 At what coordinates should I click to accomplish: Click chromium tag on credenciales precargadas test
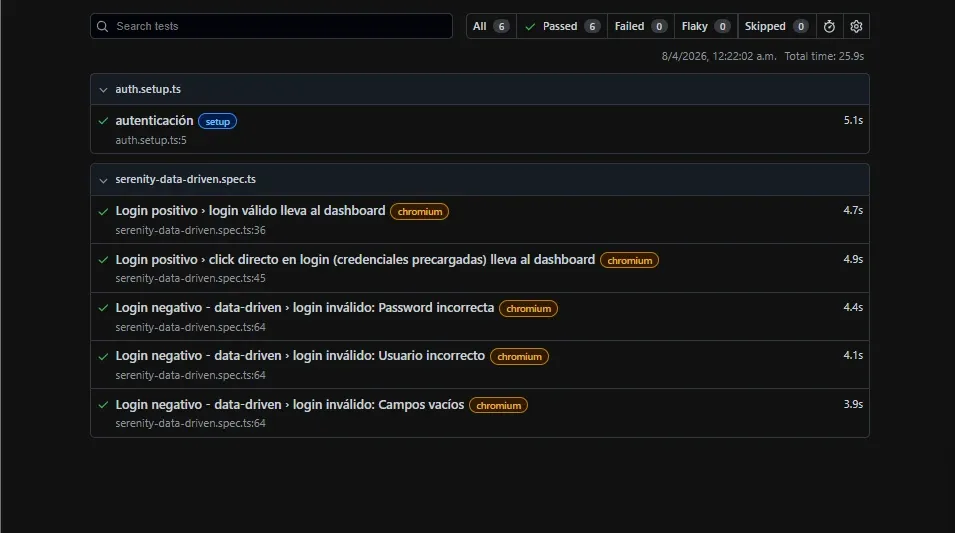tap(629, 260)
